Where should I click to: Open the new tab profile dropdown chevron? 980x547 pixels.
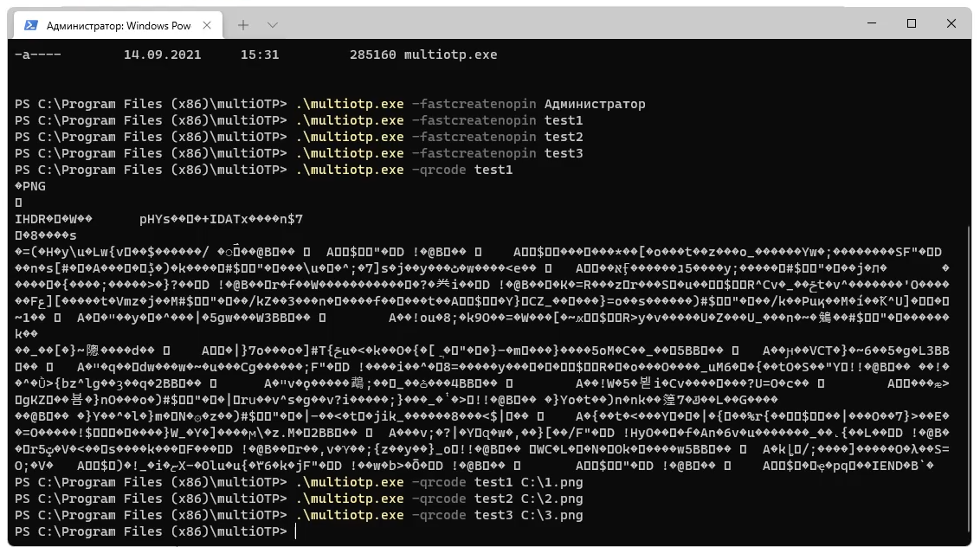[x=272, y=25]
